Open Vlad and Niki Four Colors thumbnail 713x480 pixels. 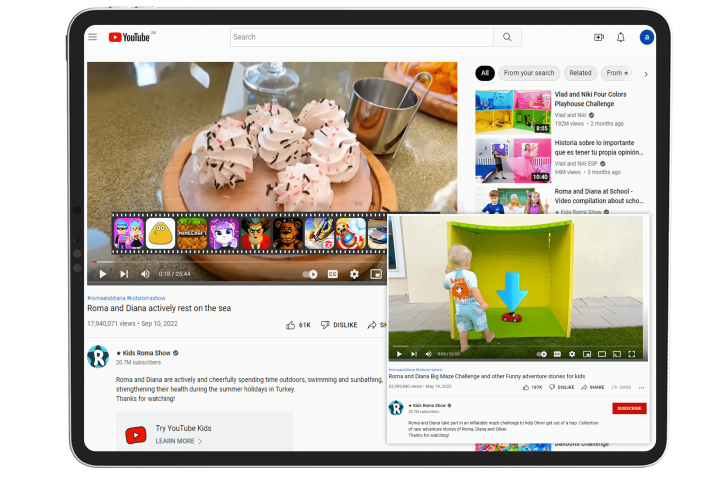513,111
